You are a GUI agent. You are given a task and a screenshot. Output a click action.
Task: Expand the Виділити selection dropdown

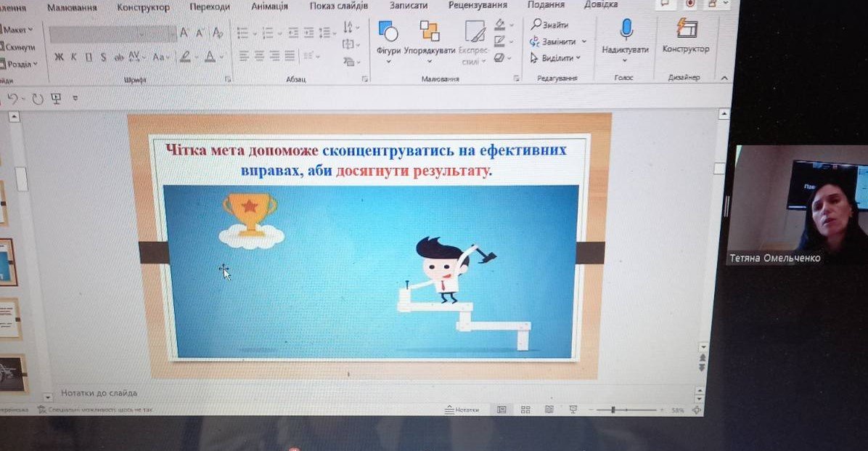[578, 58]
